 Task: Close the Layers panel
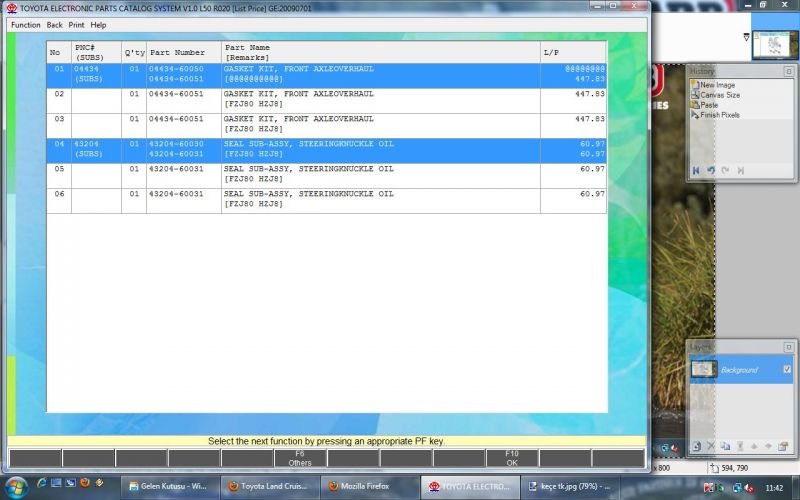click(x=789, y=346)
